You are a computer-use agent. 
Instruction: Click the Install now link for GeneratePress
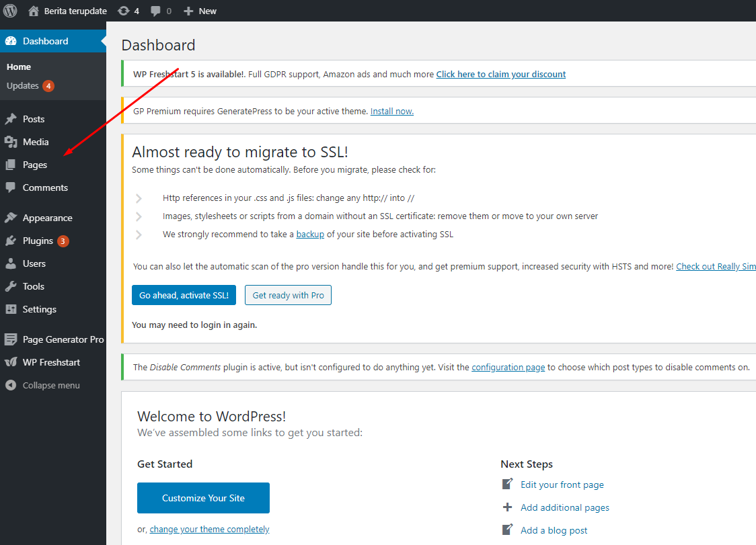(x=391, y=111)
